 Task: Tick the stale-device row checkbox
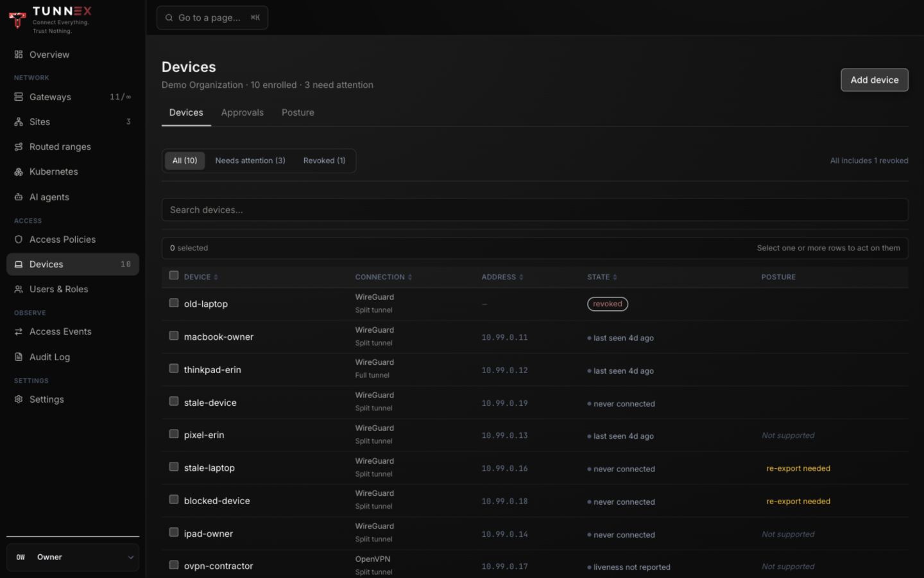(174, 401)
